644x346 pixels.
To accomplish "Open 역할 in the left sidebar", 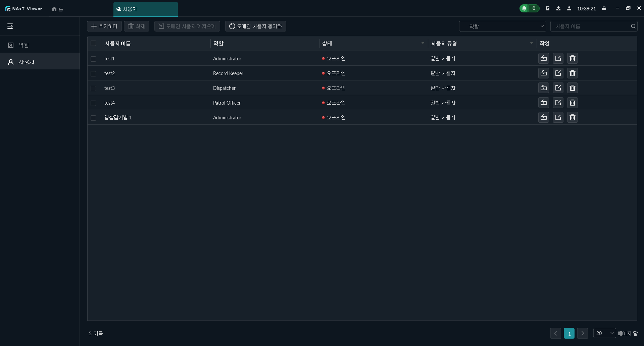I will tap(23, 45).
